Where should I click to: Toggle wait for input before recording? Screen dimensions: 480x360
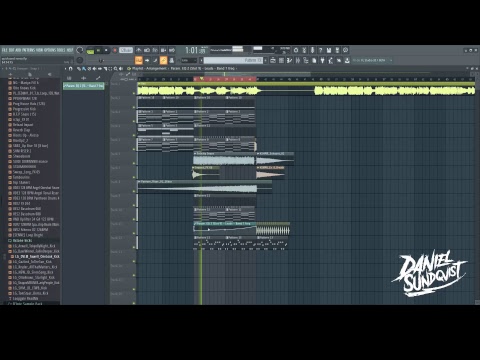click(x=147, y=50)
